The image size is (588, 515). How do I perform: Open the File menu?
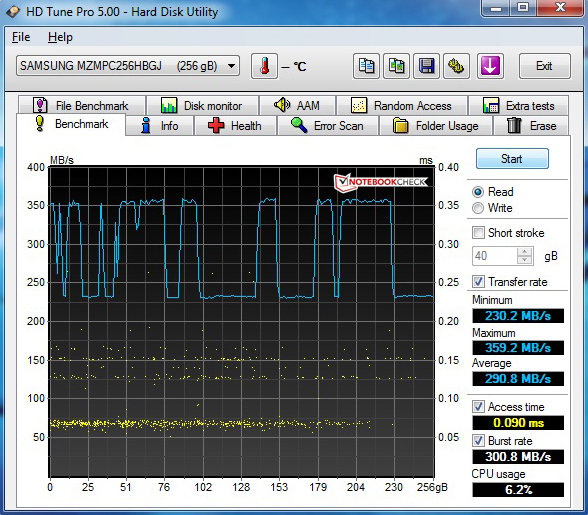coord(21,37)
